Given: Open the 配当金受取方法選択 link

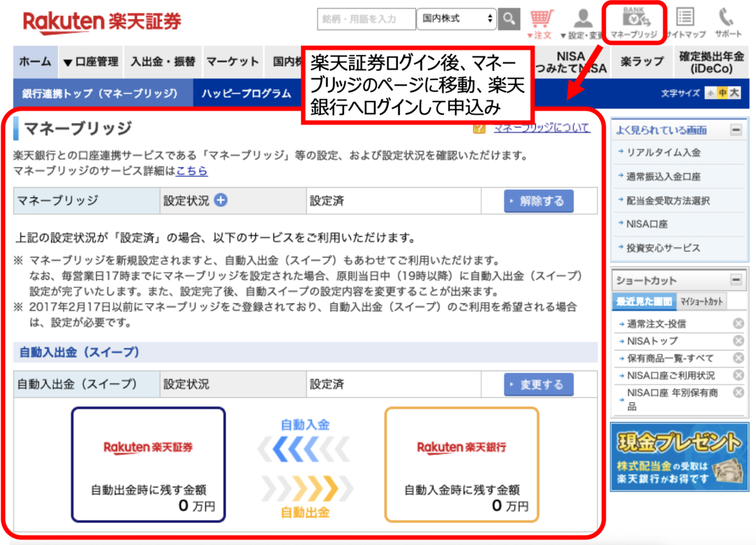Looking at the screenshot, I should click(669, 201).
